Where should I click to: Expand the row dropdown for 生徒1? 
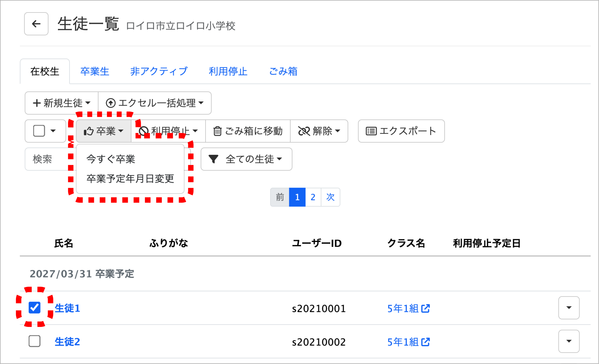(569, 308)
